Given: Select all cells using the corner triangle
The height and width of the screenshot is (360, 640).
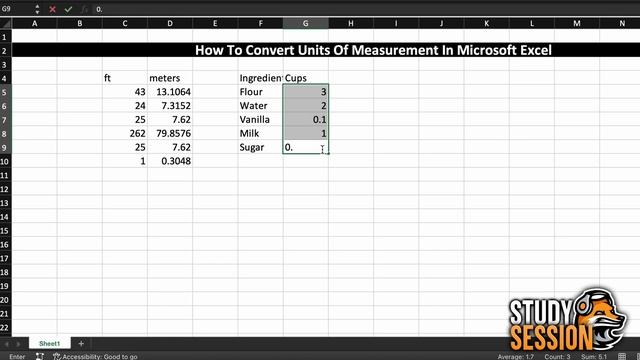Looking at the screenshot, I should pyautogui.click(x=6, y=23).
